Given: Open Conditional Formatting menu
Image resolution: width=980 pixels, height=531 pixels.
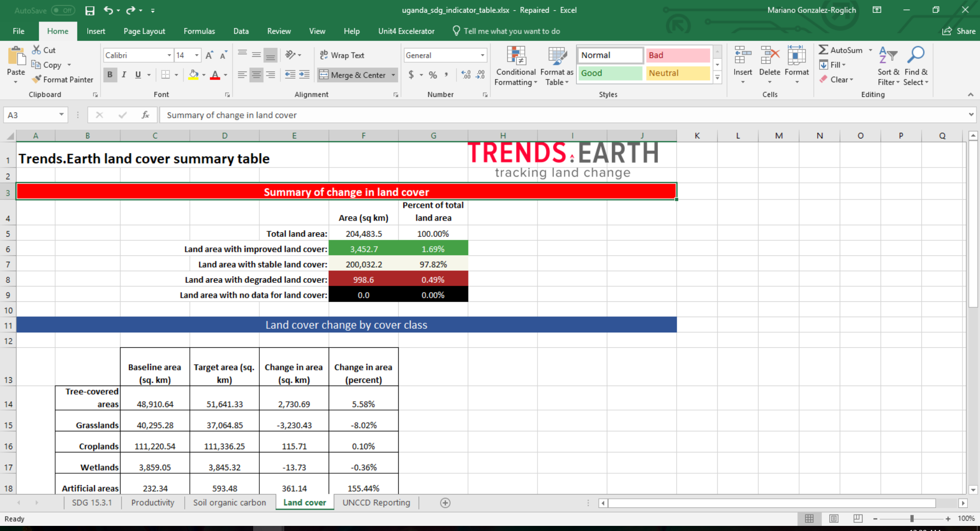Looking at the screenshot, I should coord(516,66).
